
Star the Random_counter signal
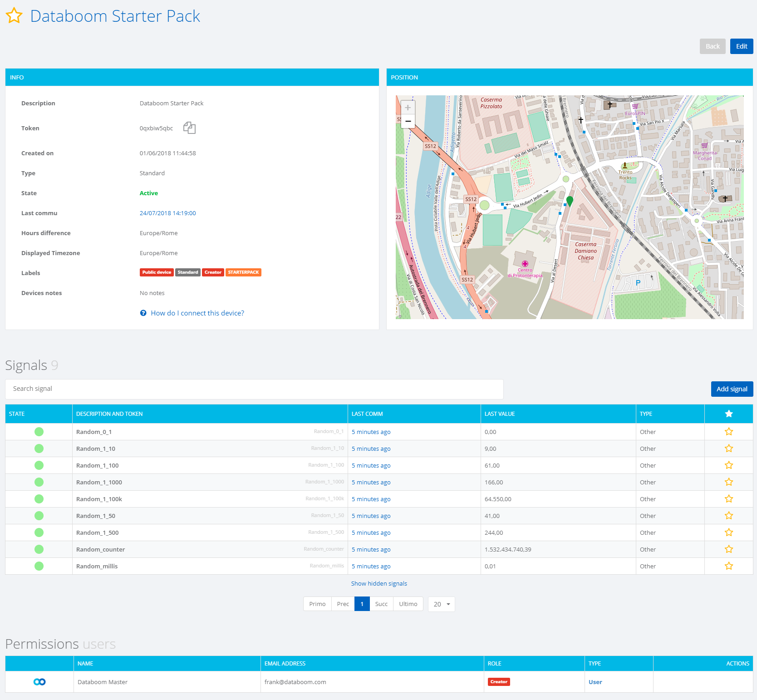coord(729,549)
